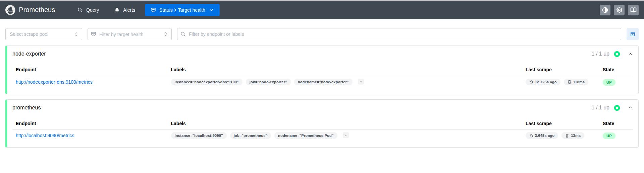
Task: Collapse the prometheus pool section
Action: [630, 108]
